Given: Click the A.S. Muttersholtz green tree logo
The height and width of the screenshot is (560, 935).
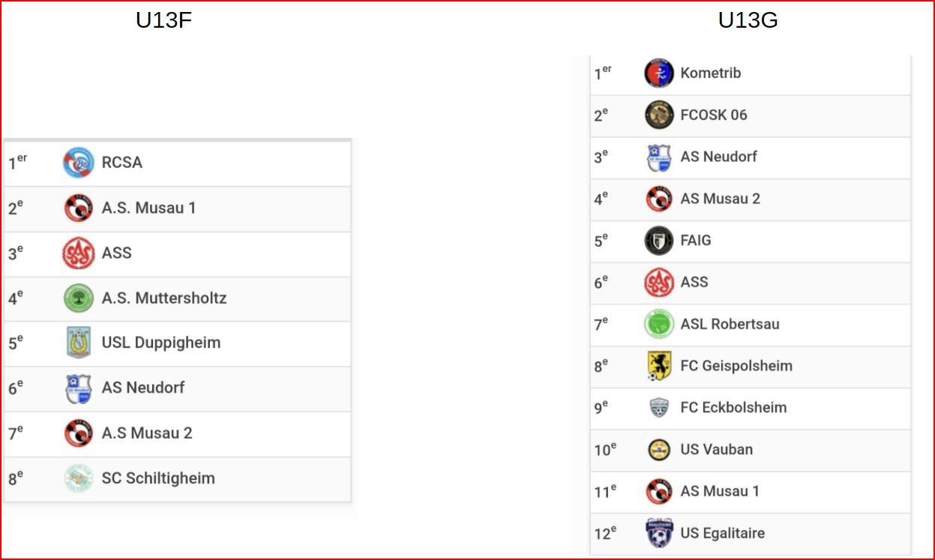Looking at the screenshot, I should [78, 298].
